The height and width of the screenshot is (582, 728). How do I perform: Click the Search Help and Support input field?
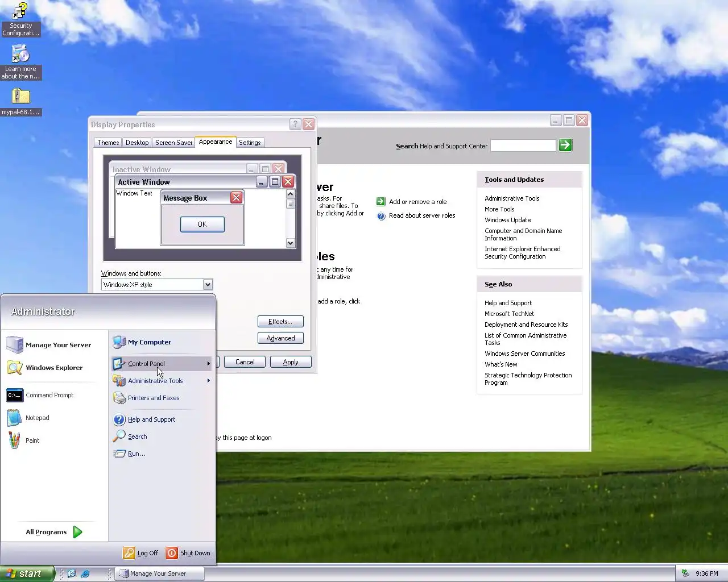pyautogui.click(x=523, y=145)
